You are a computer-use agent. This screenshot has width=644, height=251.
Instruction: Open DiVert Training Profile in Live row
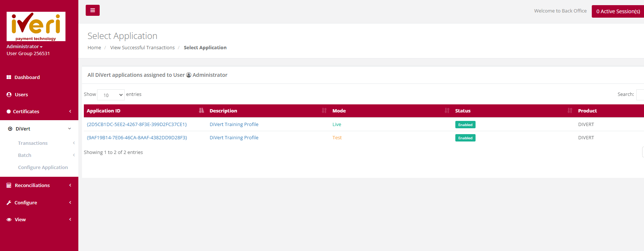(234, 125)
